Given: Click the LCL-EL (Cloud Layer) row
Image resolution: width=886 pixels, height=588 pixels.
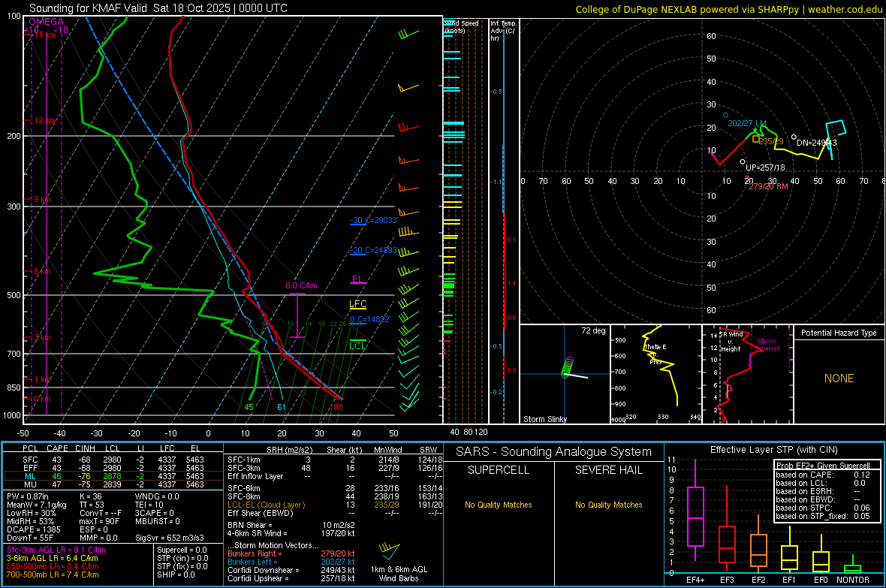Looking at the screenshot, I should click(335, 505).
